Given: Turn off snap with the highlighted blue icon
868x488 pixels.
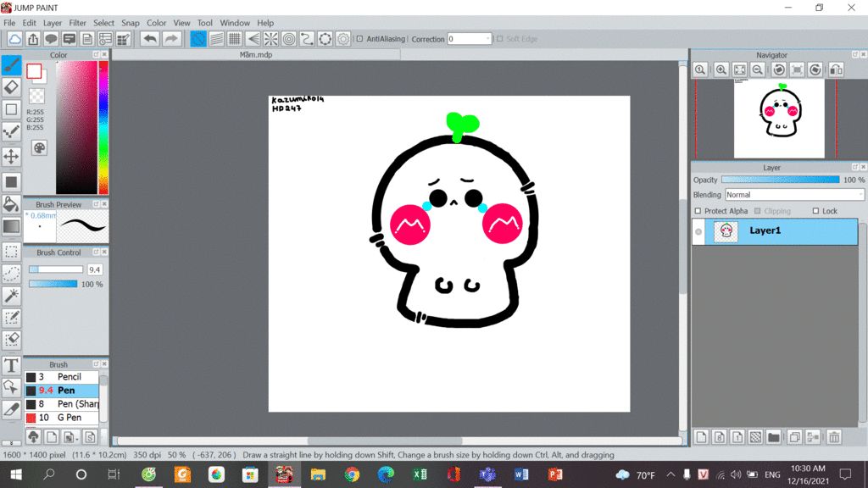Looking at the screenshot, I should click(x=198, y=39).
